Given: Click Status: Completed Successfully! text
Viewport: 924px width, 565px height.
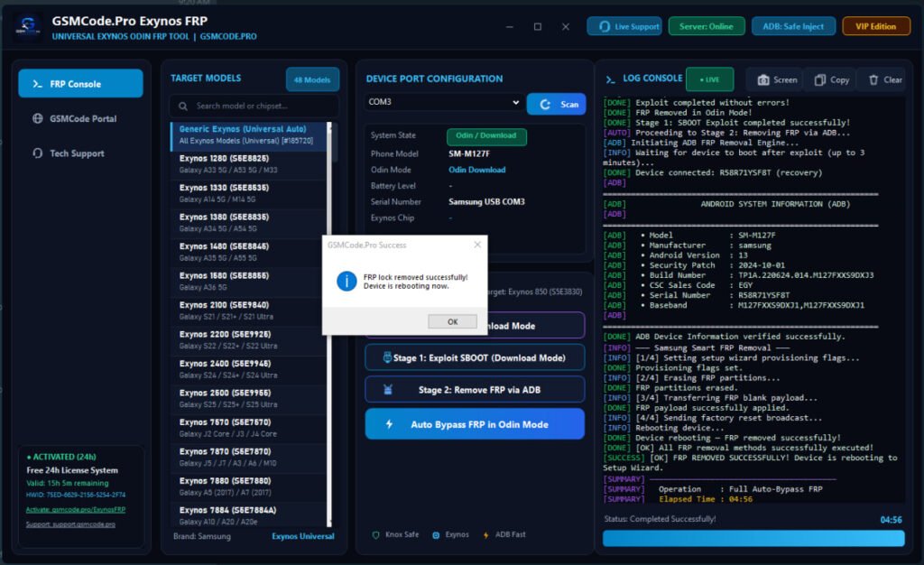Looking at the screenshot, I should tap(660, 519).
